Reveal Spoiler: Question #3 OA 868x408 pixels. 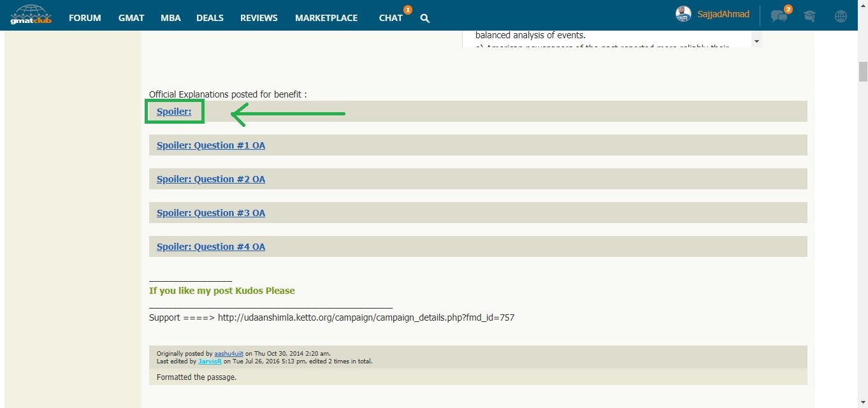tap(211, 213)
